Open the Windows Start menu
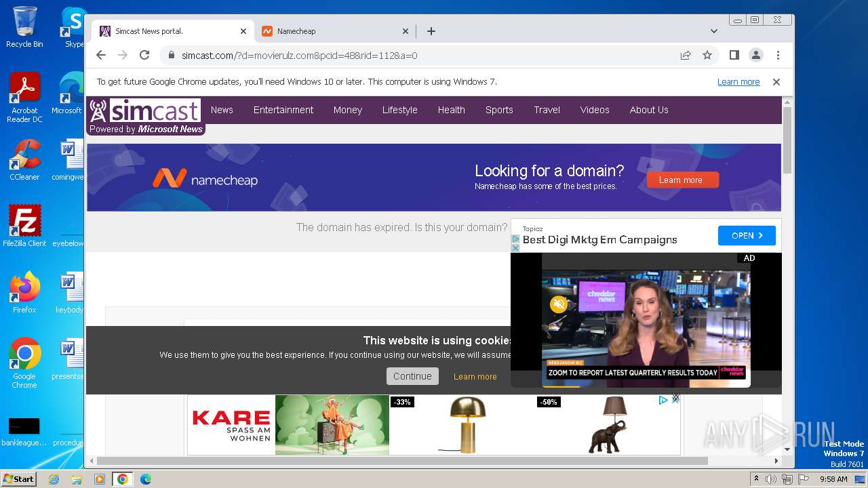 click(19, 479)
